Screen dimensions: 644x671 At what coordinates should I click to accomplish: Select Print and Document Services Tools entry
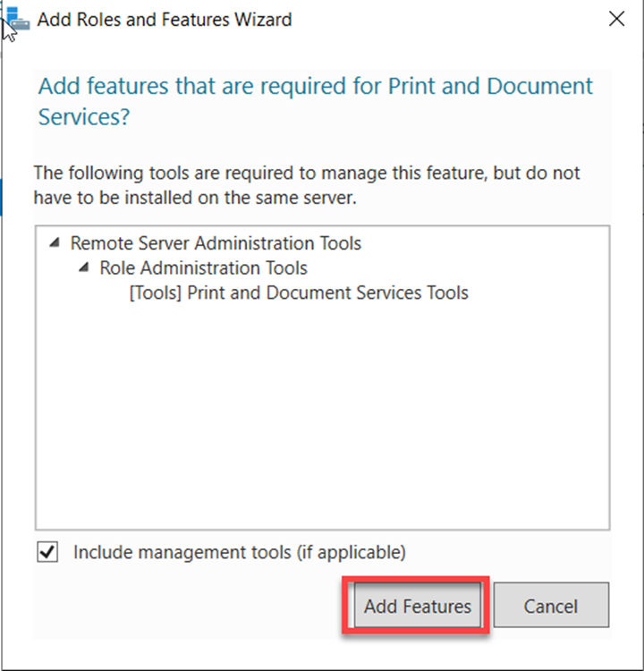(x=299, y=293)
